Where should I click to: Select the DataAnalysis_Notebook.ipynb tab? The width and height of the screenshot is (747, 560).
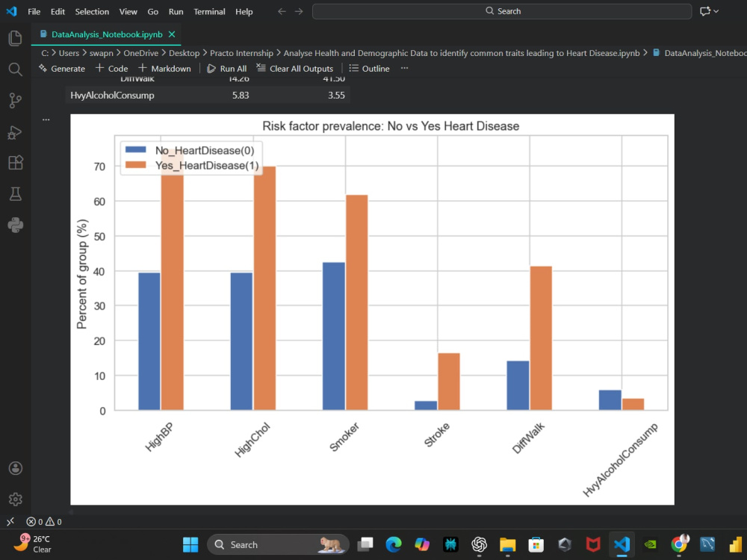pos(107,34)
